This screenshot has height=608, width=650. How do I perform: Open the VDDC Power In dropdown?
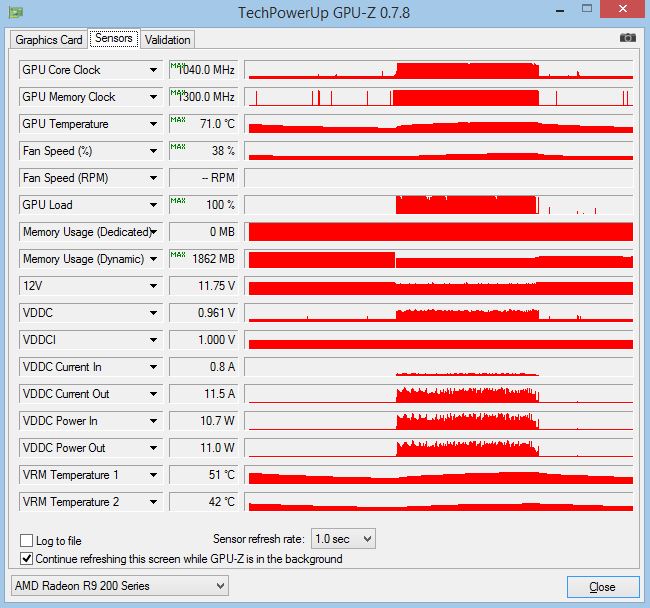tap(153, 421)
